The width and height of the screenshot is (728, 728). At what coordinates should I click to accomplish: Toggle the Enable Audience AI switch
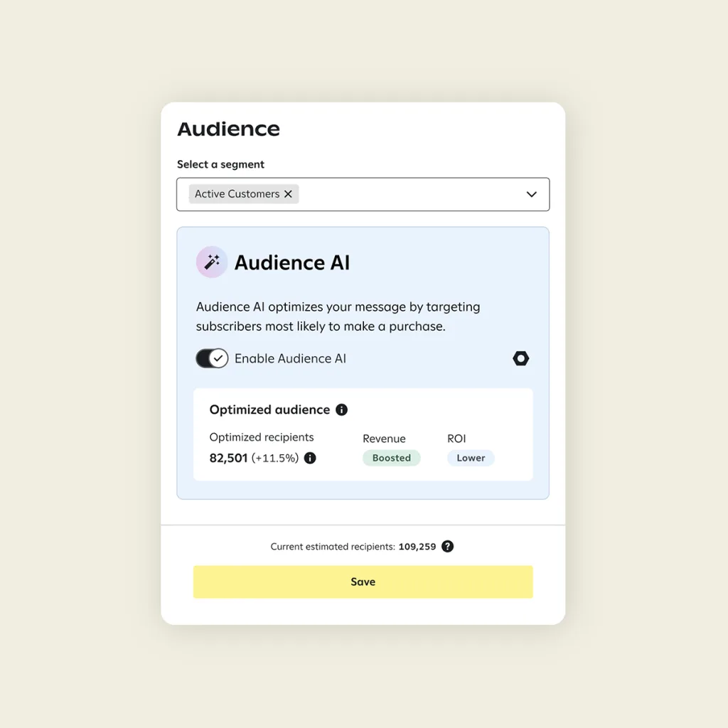click(x=212, y=358)
